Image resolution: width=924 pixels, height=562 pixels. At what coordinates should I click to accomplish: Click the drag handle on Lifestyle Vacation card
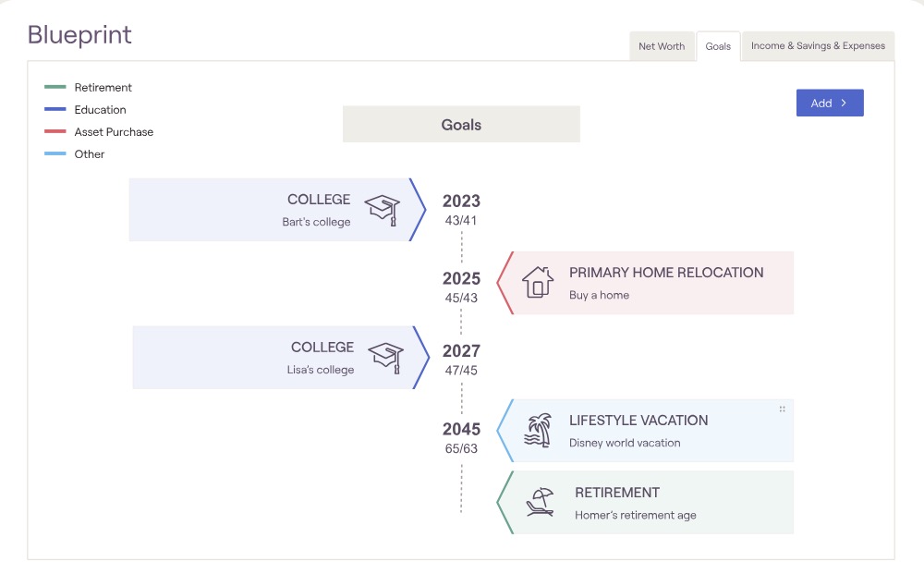pos(782,409)
